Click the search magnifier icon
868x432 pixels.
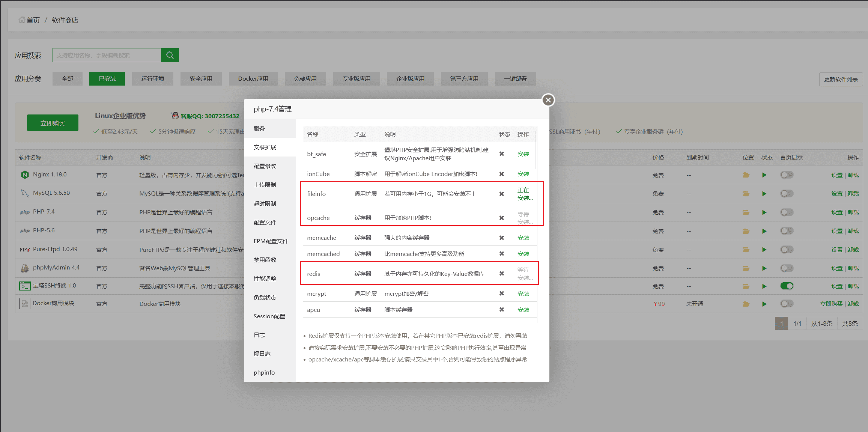(170, 55)
